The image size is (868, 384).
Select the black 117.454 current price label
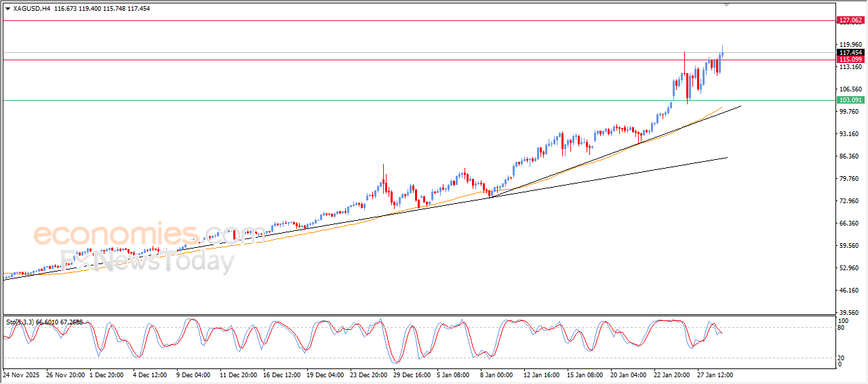click(x=850, y=52)
